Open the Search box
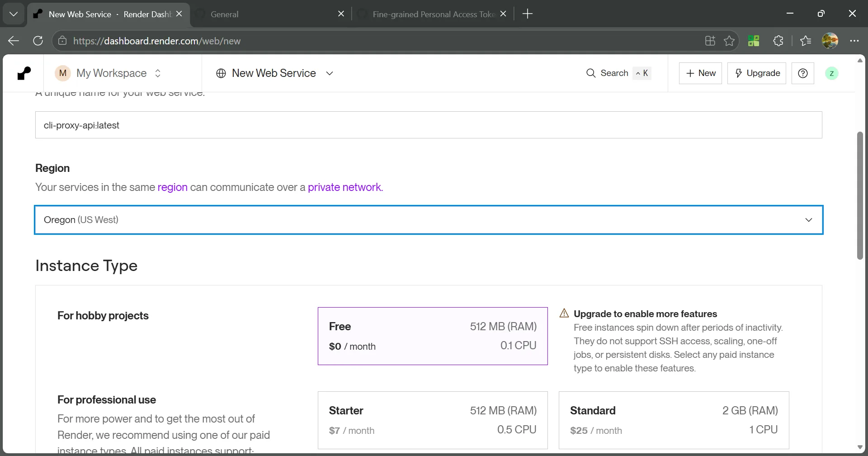Image resolution: width=868 pixels, height=456 pixels. click(618, 73)
